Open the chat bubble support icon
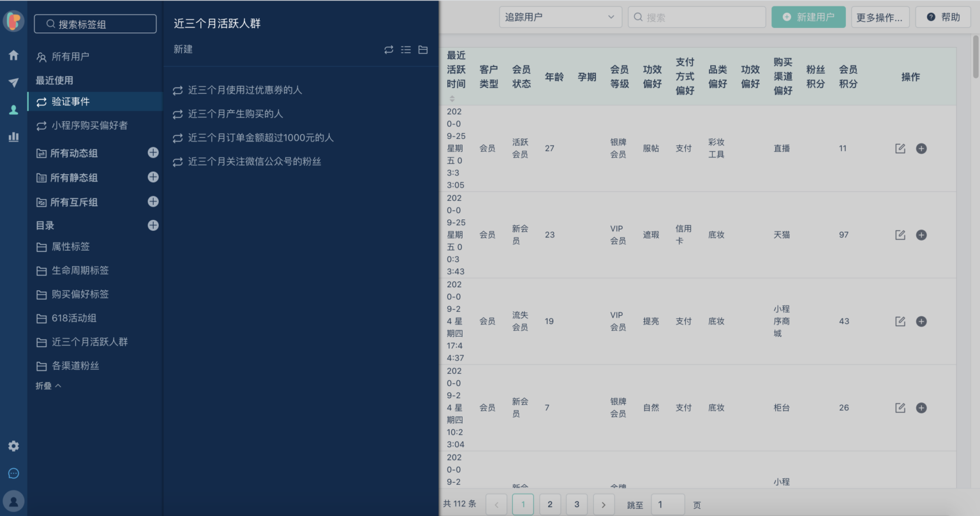The width and height of the screenshot is (980, 516). point(13,473)
